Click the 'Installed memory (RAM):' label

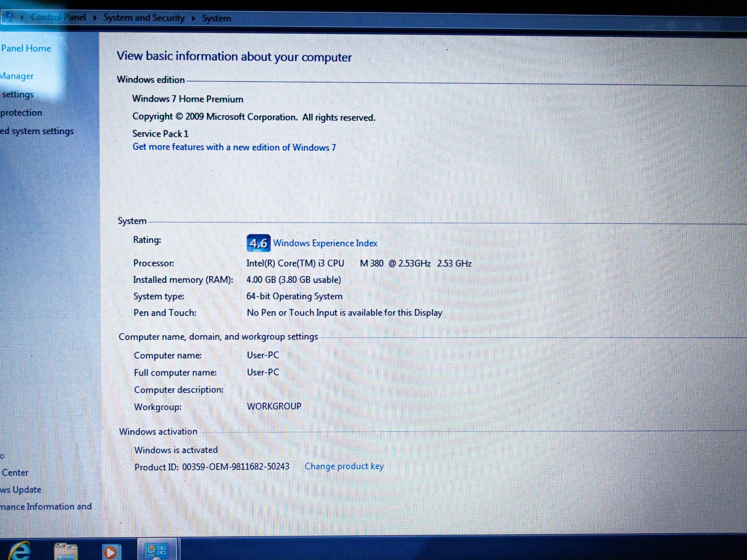[x=183, y=280]
